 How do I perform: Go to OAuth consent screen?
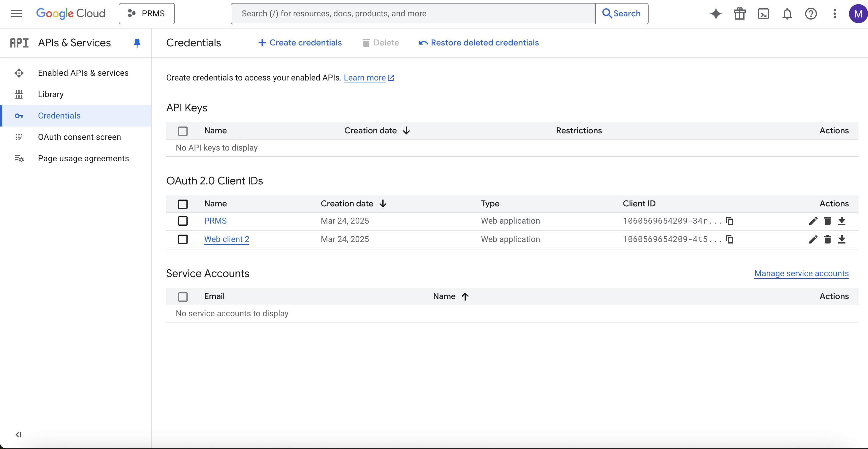80,137
